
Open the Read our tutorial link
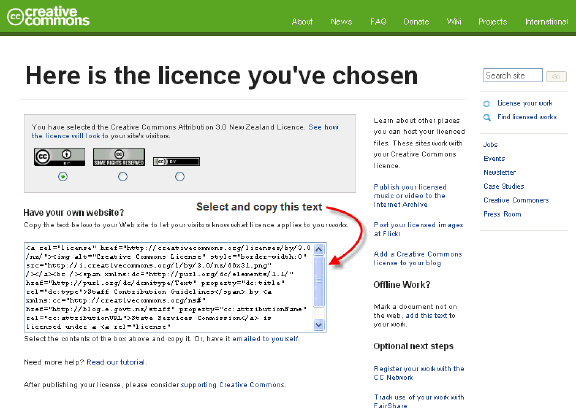tap(116, 362)
